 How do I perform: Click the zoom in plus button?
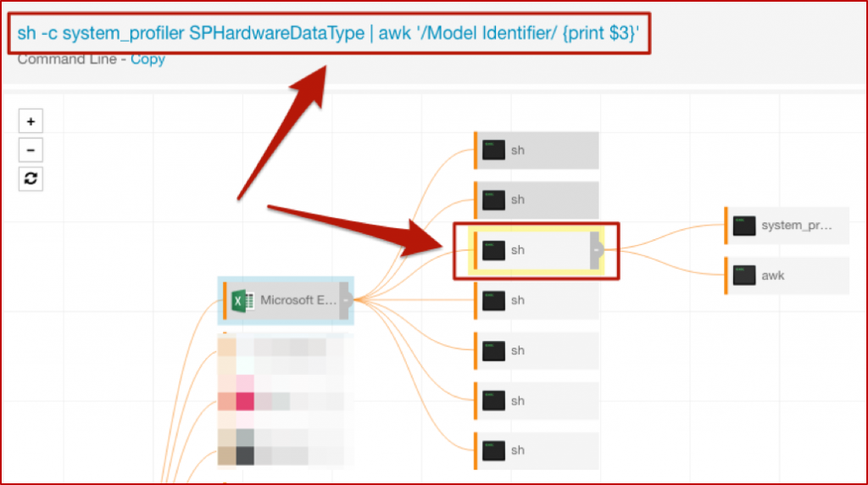click(x=31, y=121)
